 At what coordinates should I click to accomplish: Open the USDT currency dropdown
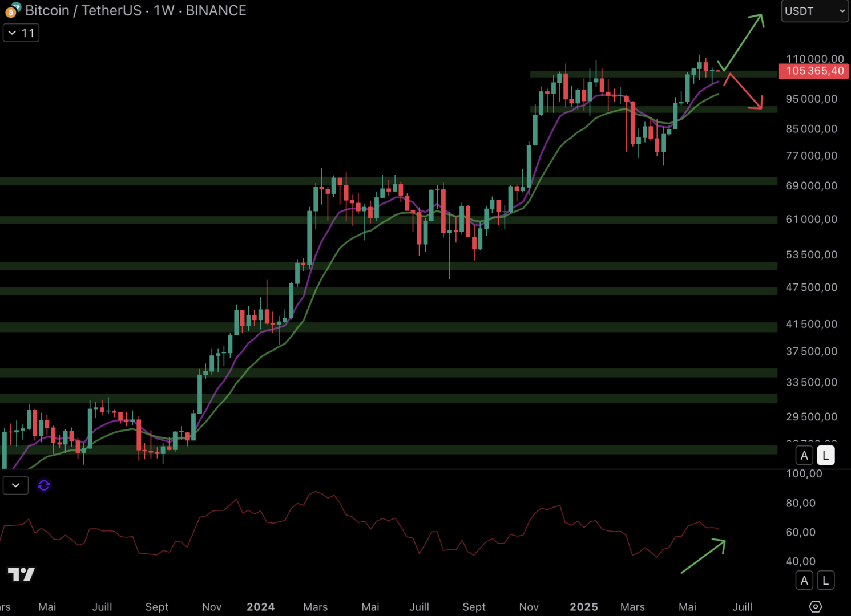[x=814, y=11]
